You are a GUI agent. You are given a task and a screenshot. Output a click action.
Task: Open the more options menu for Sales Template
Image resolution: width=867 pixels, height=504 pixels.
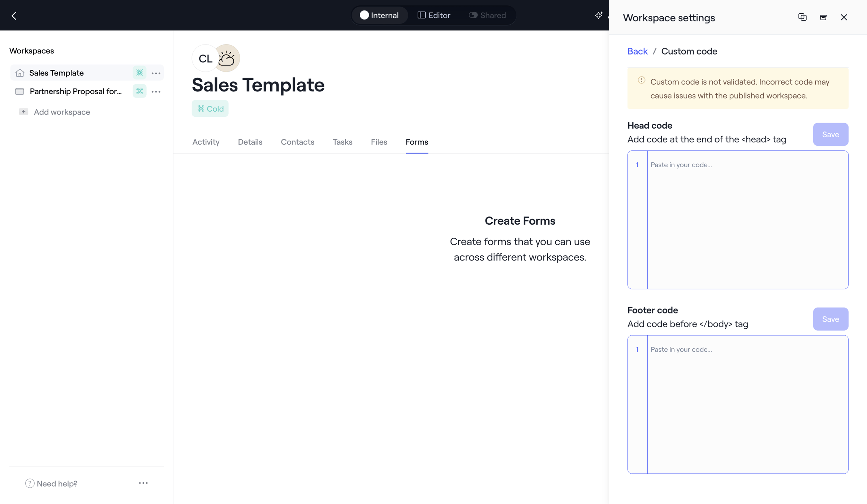[x=156, y=73]
